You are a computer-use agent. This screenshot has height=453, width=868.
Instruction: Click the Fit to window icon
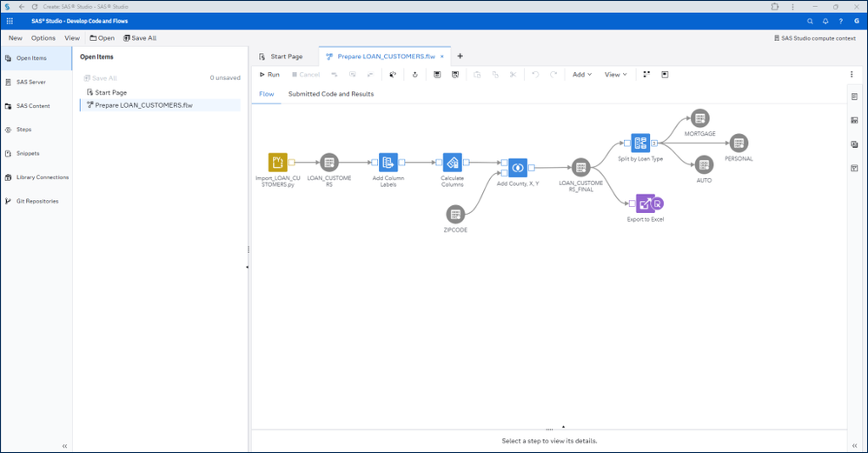coord(665,74)
